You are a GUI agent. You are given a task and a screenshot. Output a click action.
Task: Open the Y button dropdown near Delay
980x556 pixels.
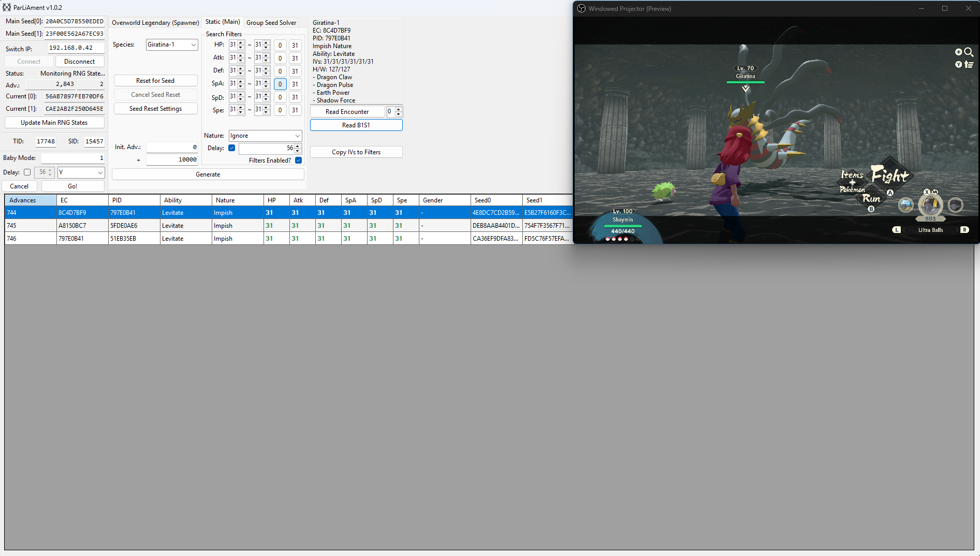click(x=81, y=172)
